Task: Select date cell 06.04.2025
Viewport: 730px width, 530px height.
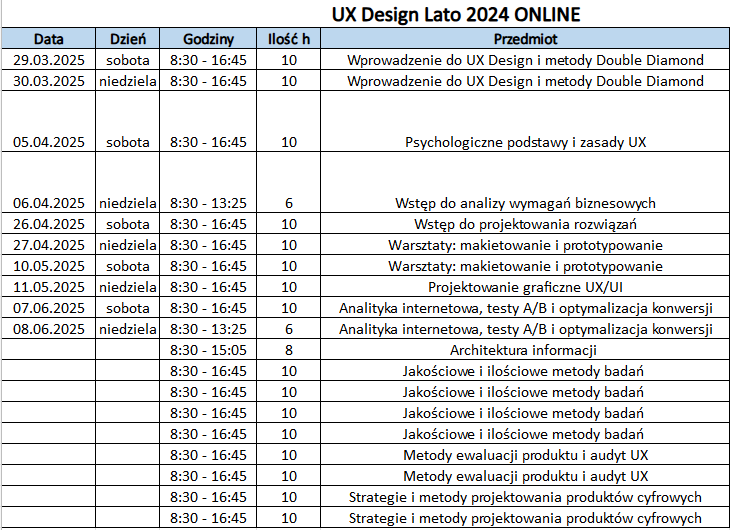Action: [48, 182]
